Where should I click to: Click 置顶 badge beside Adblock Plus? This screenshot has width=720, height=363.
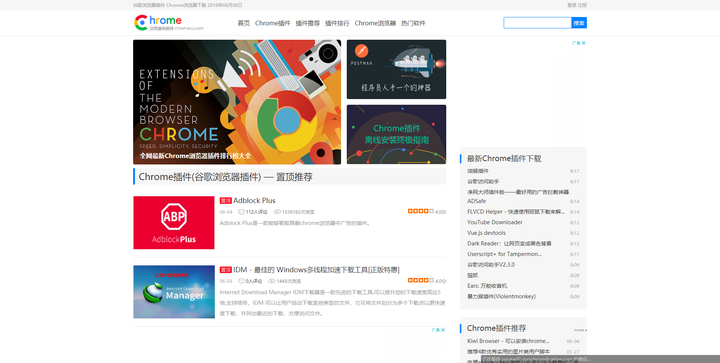(225, 201)
